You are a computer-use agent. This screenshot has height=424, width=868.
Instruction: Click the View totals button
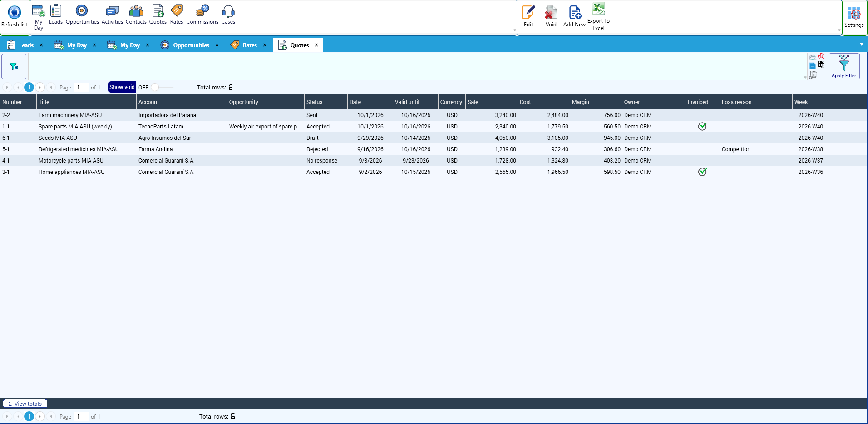tap(25, 404)
